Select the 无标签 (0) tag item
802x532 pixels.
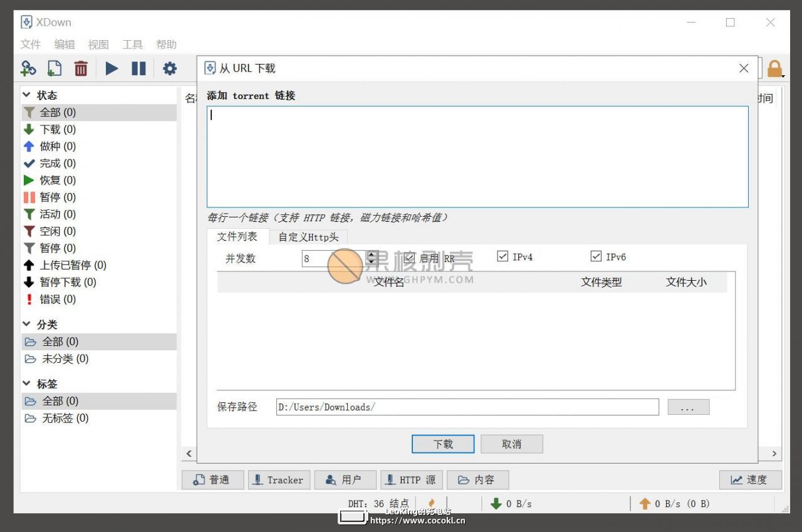pos(99,418)
